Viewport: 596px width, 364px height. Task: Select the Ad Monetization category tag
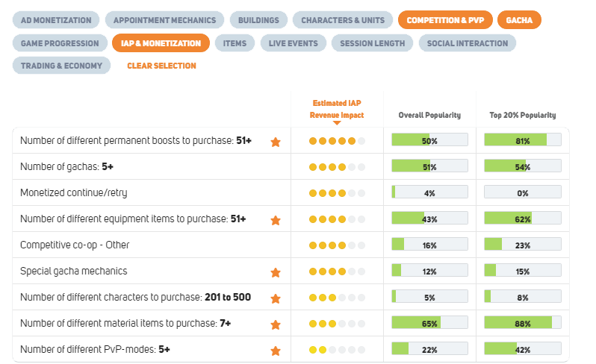[56, 20]
